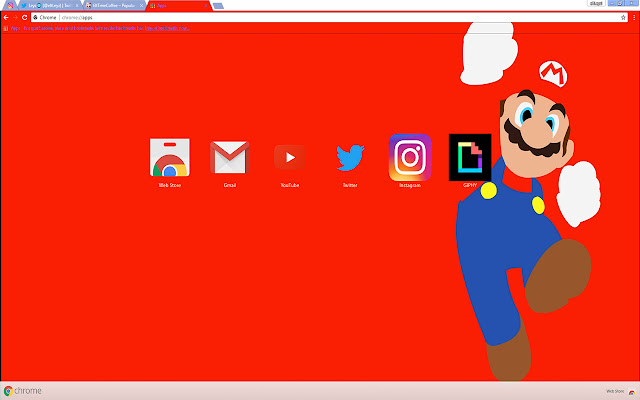
Task: Minimize the Chrome window
Action: click(612, 3)
